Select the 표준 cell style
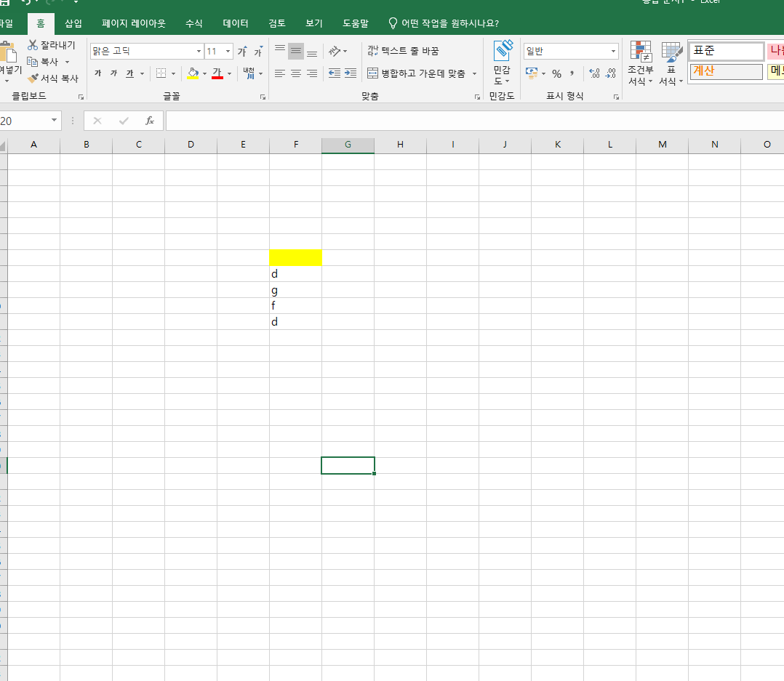The height and width of the screenshot is (681, 784). click(727, 51)
